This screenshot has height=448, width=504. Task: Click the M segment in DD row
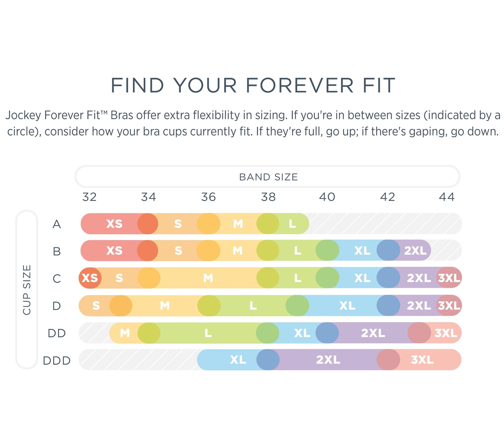tap(125, 333)
